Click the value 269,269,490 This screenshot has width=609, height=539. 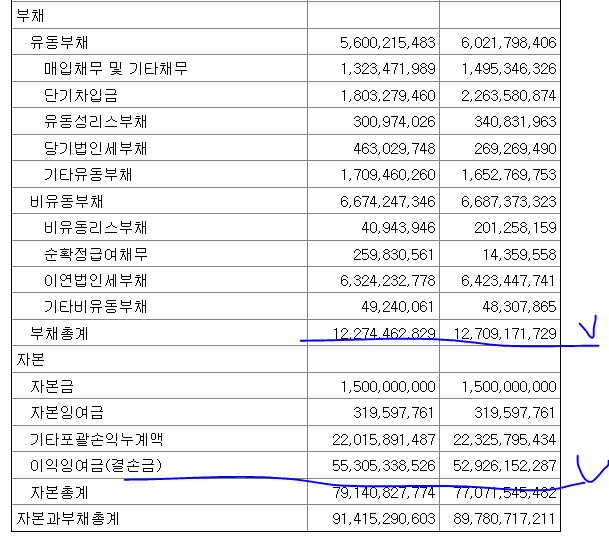coord(515,148)
